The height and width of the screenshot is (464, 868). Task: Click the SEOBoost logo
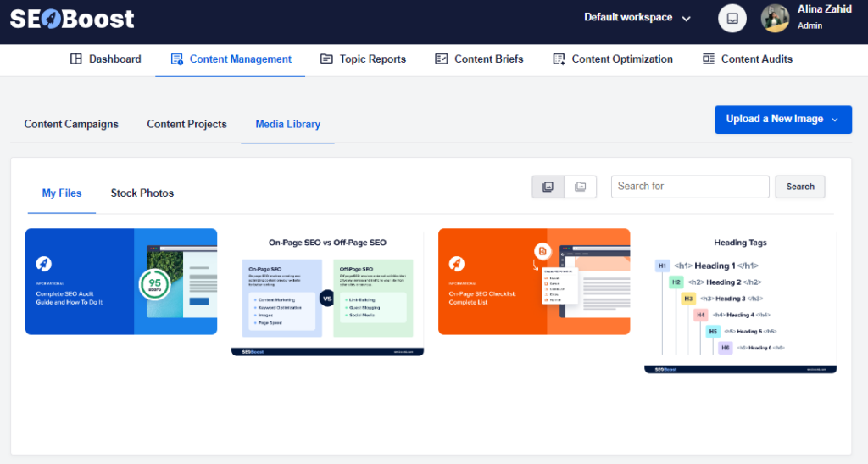(x=72, y=19)
